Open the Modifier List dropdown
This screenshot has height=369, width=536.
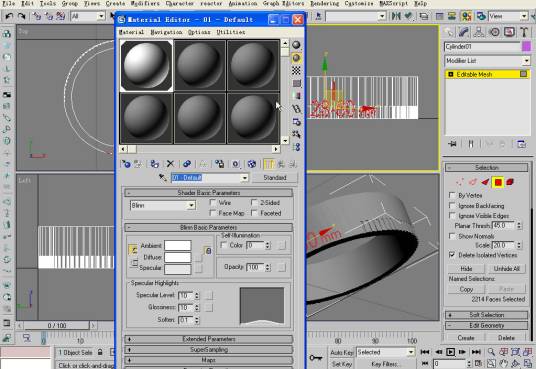(487, 61)
